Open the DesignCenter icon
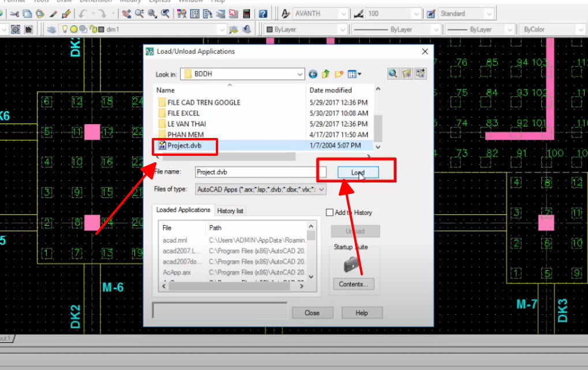 click(x=195, y=14)
